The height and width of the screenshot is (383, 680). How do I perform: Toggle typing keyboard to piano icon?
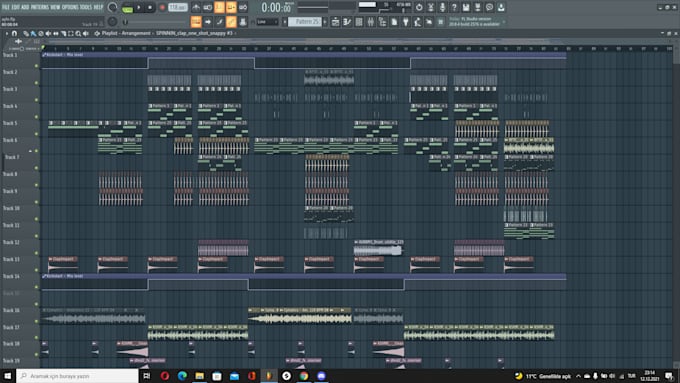[x=196, y=22]
